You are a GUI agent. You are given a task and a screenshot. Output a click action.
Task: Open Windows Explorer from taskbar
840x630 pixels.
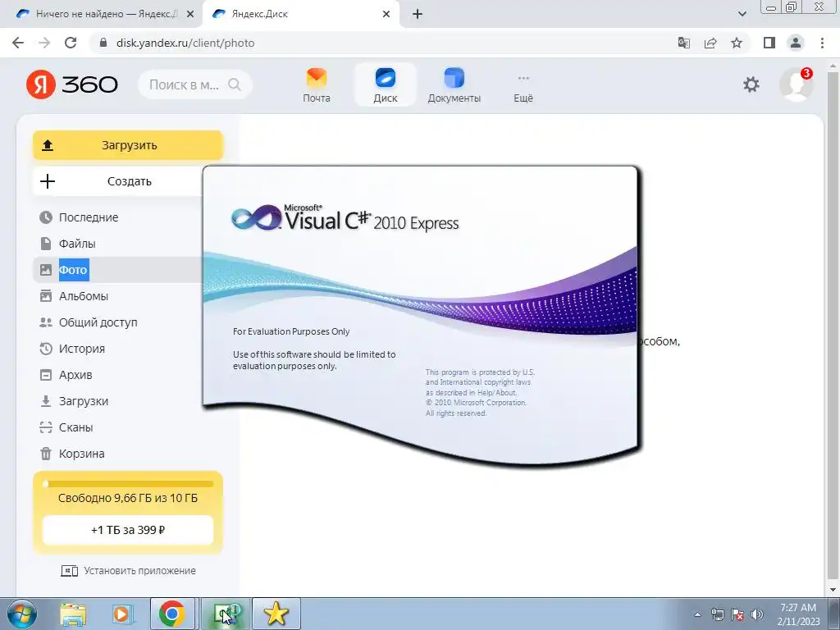pos(73,614)
